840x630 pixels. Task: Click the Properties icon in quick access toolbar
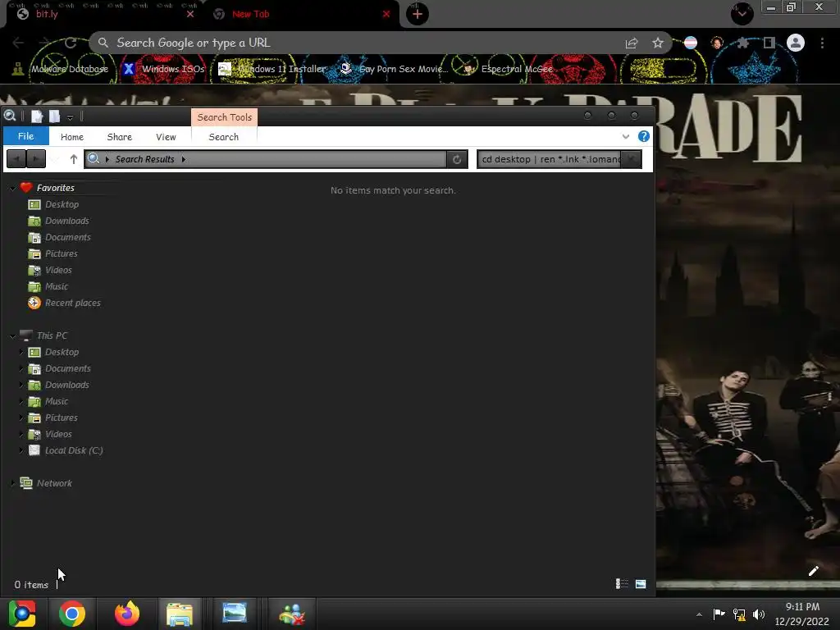pyautogui.click(x=36, y=116)
